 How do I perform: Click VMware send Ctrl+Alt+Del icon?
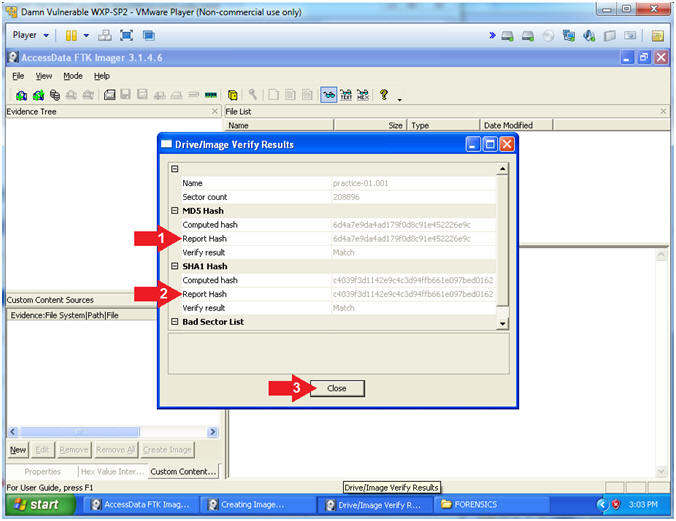[105, 35]
